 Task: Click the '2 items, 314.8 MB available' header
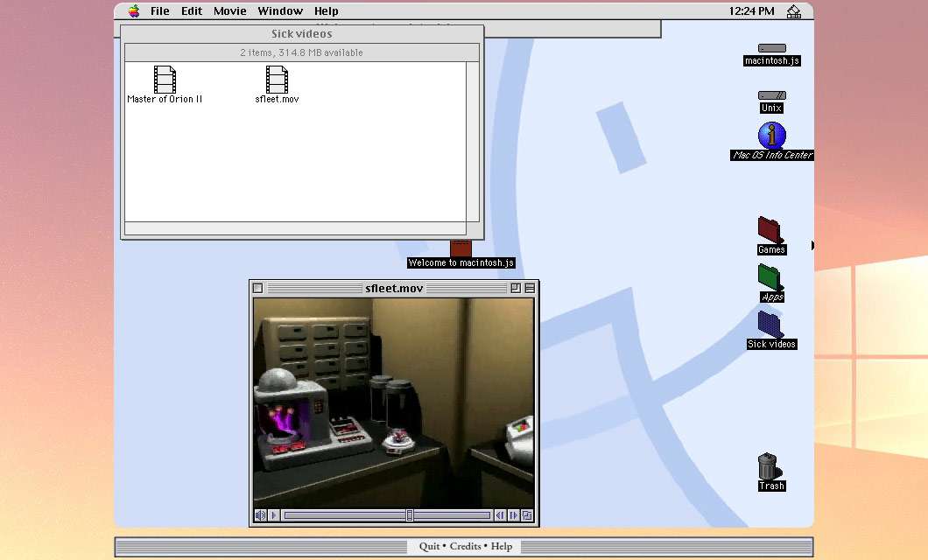click(x=302, y=52)
